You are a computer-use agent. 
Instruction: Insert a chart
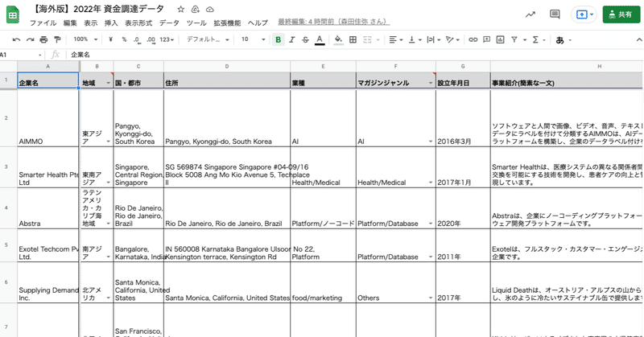pos(500,40)
